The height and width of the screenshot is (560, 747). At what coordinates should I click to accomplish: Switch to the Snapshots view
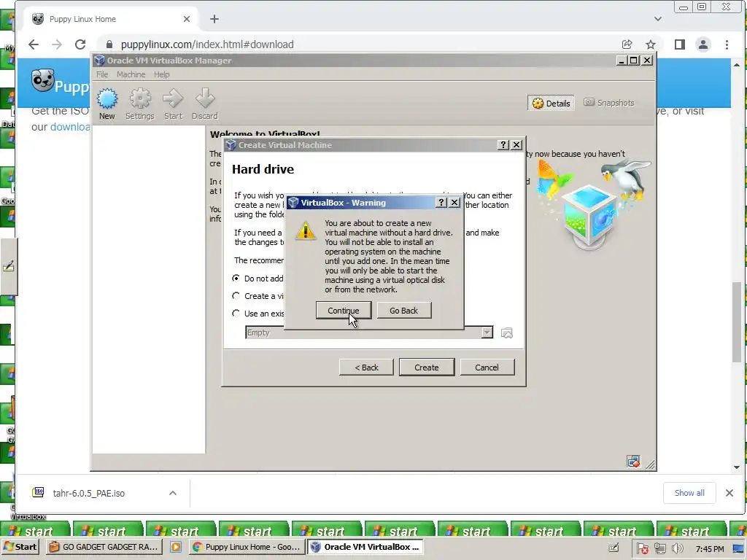[x=609, y=102]
